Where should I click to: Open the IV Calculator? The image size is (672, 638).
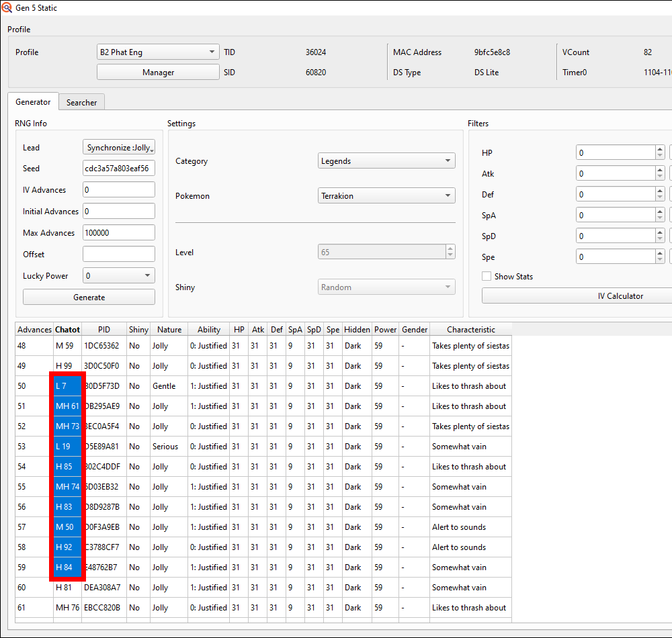click(x=577, y=296)
